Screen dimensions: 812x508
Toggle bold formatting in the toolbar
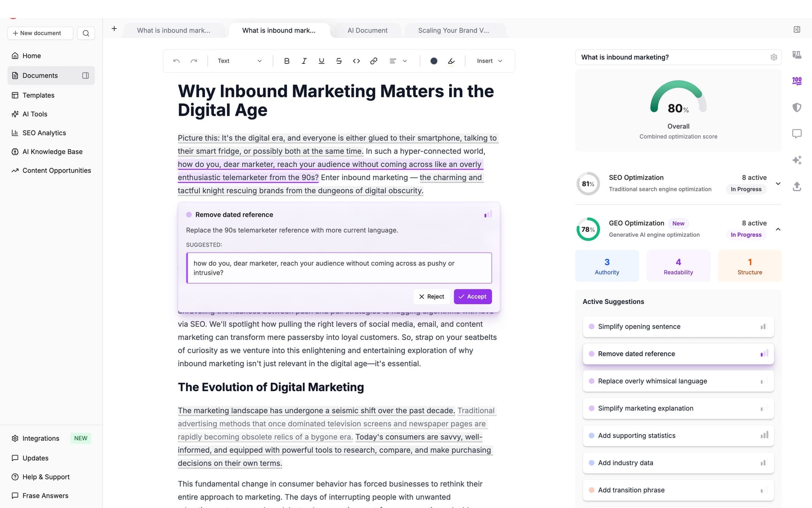click(287, 61)
